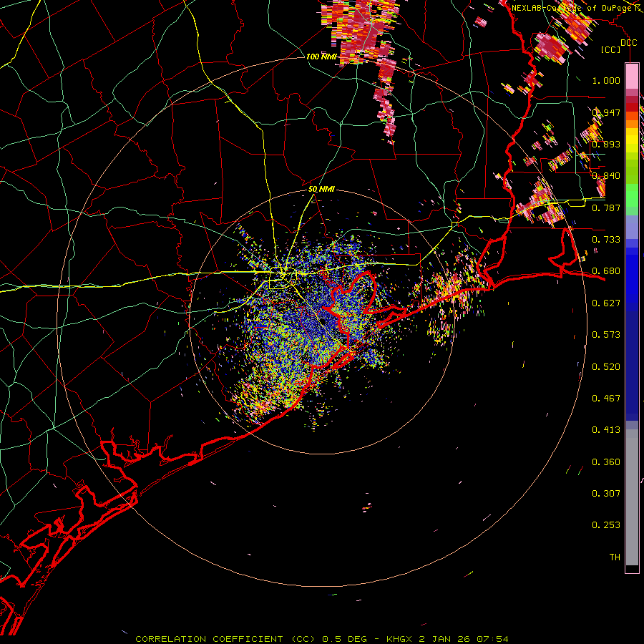Image resolution: width=644 pixels, height=644 pixels.
Task: Select the 1.000 legend value
Action: point(606,80)
